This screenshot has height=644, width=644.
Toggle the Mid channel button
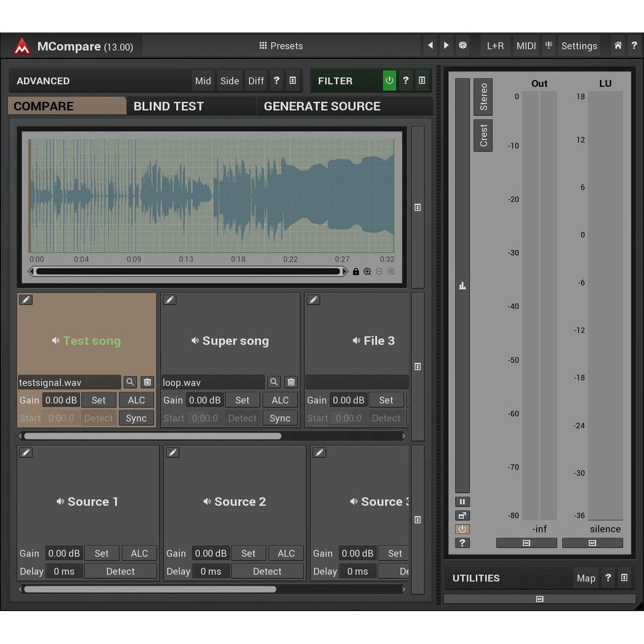coord(203,81)
